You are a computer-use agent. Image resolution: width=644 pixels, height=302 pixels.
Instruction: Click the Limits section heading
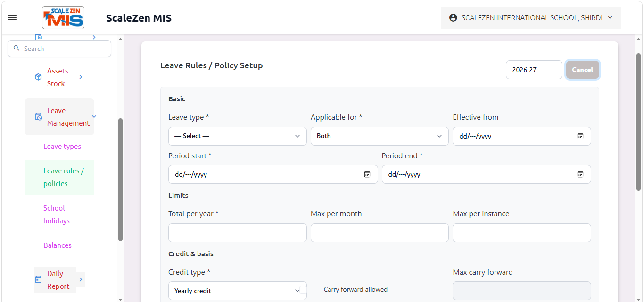178,195
